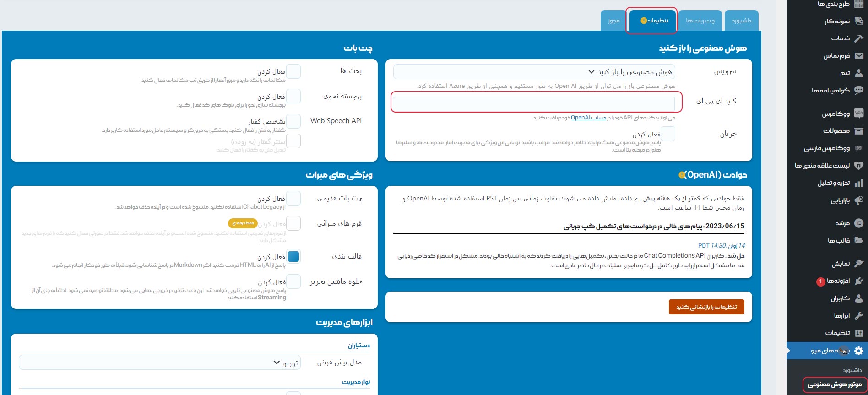Open the License (مجوز) tab
This screenshot has height=395, width=868.
(x=613, y=21)
